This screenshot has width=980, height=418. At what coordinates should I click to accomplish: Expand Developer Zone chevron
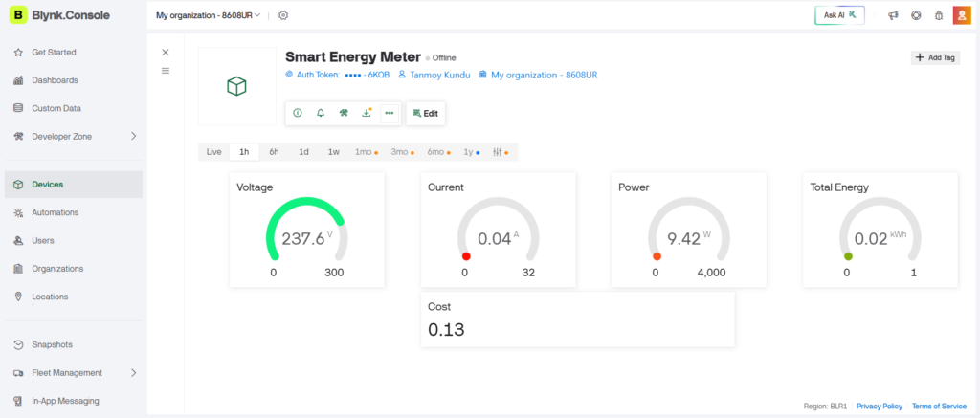click(x=134, y=136)
